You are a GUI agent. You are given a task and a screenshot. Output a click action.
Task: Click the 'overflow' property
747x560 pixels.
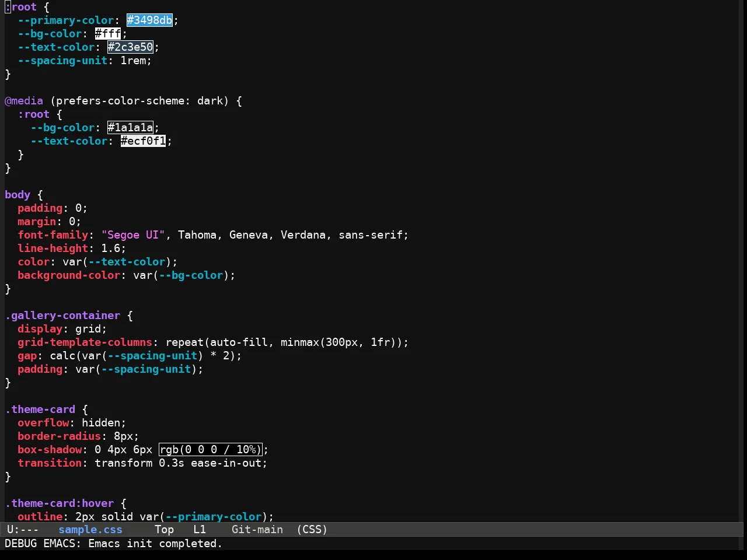coord(43,423)
